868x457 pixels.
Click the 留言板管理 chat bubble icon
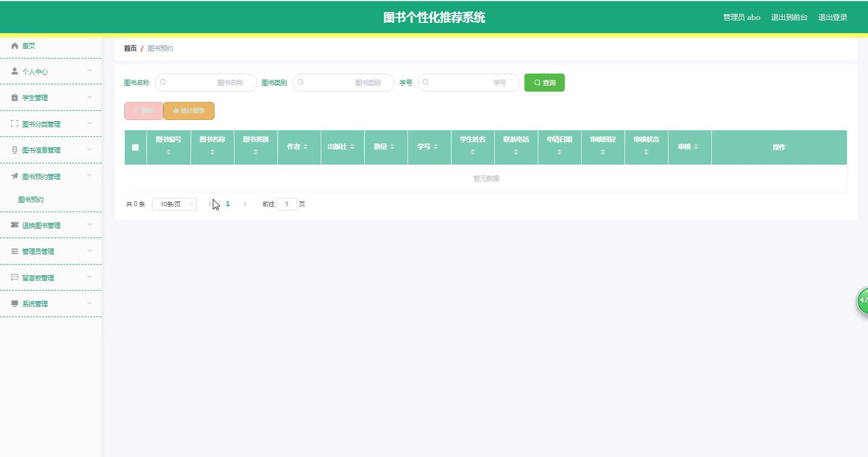tap(15, 277)
